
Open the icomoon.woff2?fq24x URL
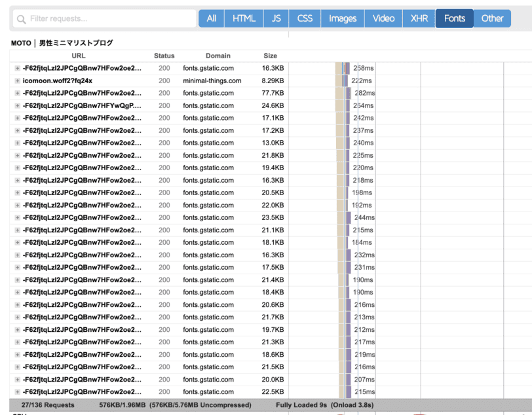click(57, 81)
